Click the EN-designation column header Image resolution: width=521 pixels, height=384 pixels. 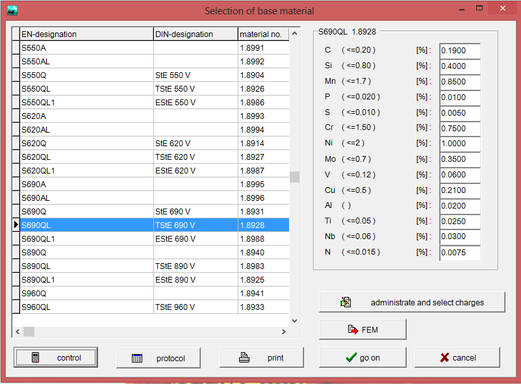tap(86, 34)
